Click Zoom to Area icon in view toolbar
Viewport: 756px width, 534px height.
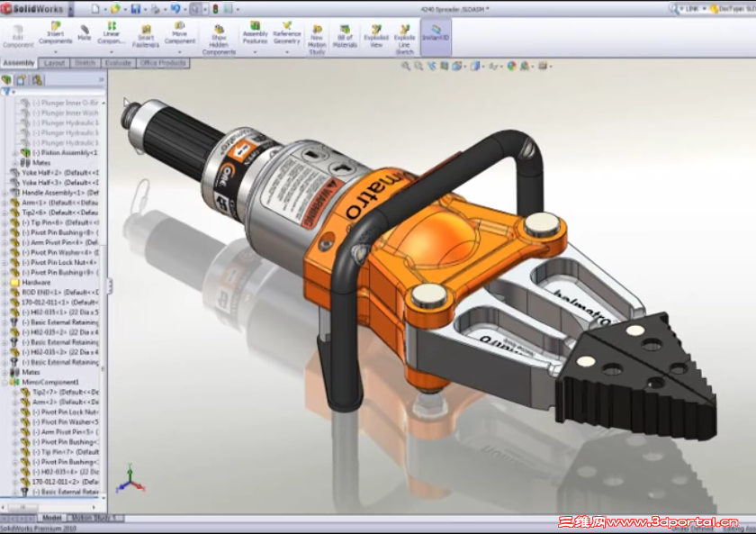pos(418,66)
